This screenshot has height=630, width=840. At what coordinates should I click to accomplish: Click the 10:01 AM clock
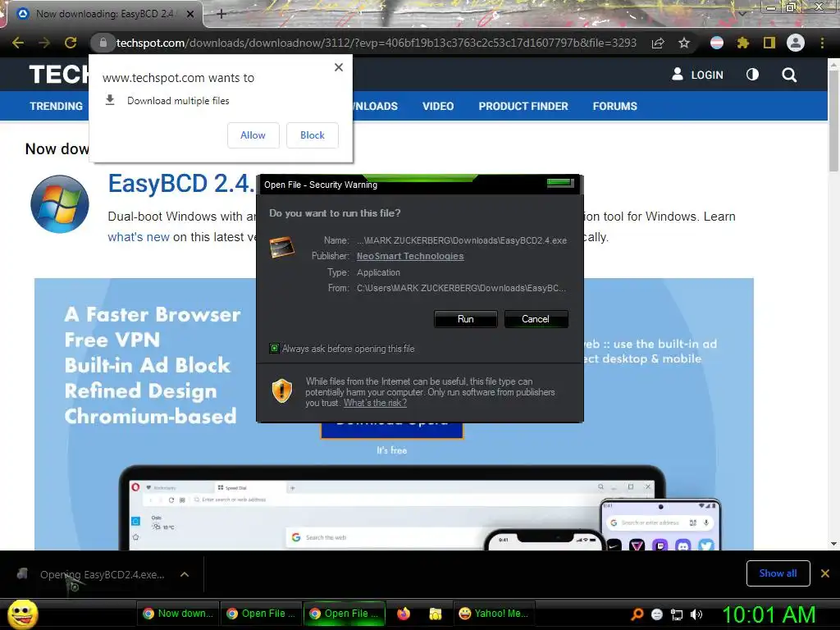[x=769, y=614]
